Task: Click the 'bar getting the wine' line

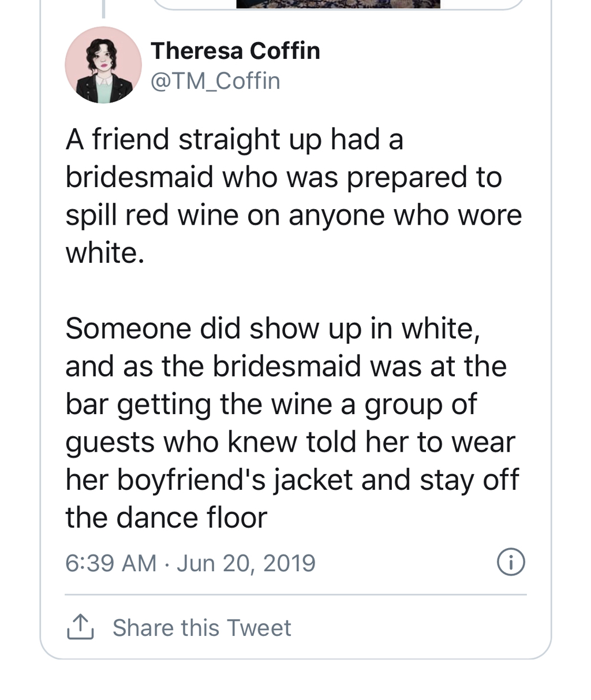Action: coord(271,404)
